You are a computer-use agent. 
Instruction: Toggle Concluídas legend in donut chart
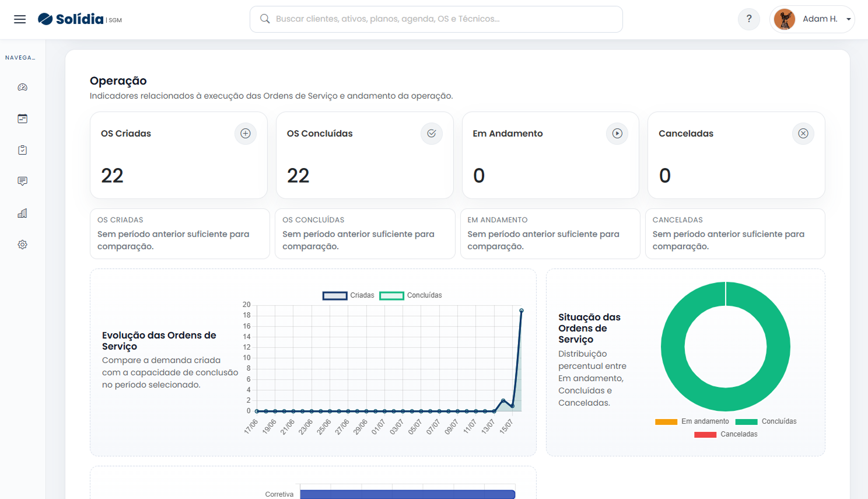(766, 421)
